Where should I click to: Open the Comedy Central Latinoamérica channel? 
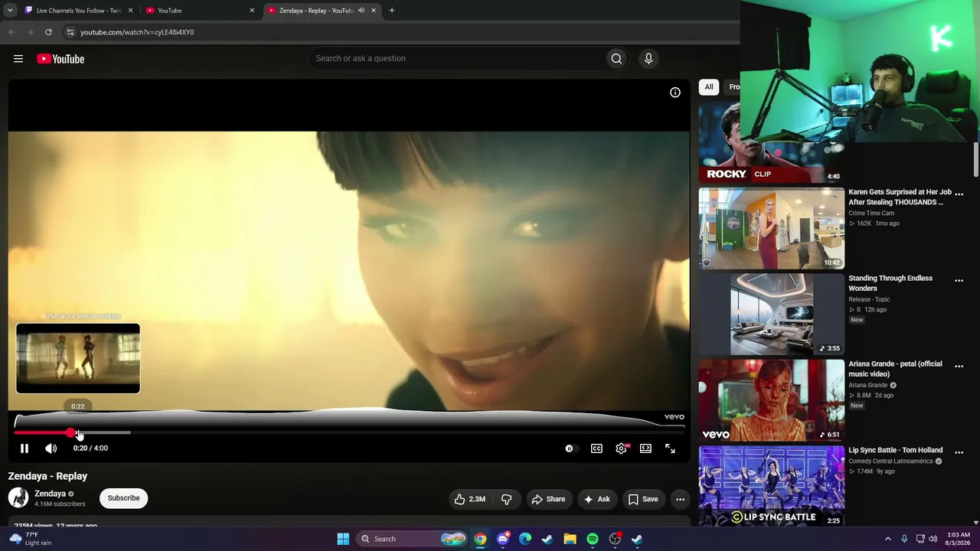(x=890, y=461)
